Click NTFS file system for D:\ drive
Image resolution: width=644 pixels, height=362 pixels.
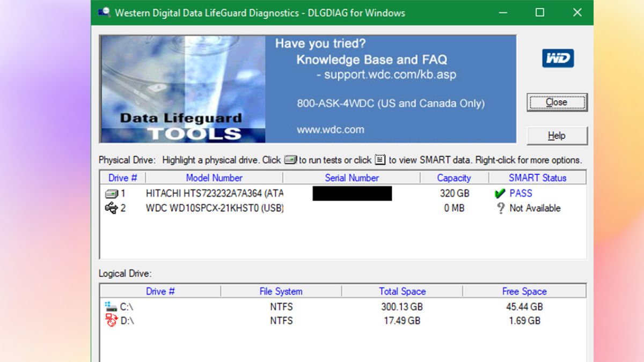[281, 321]
